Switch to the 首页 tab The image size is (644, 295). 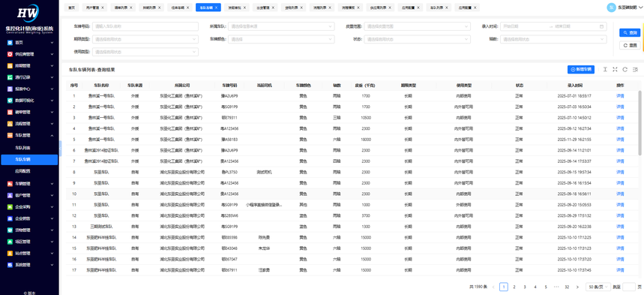(x=72, y=8)
